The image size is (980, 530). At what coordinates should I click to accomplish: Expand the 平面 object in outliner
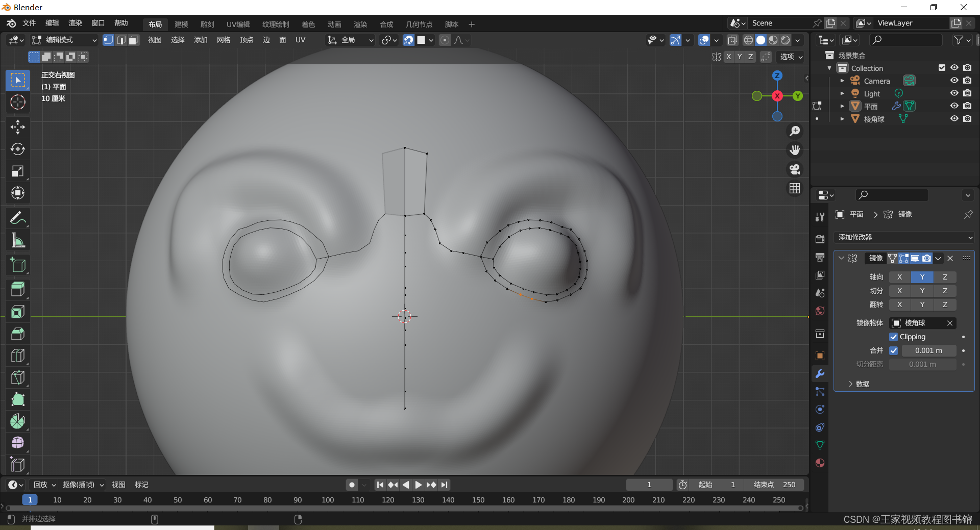(842, 106)
